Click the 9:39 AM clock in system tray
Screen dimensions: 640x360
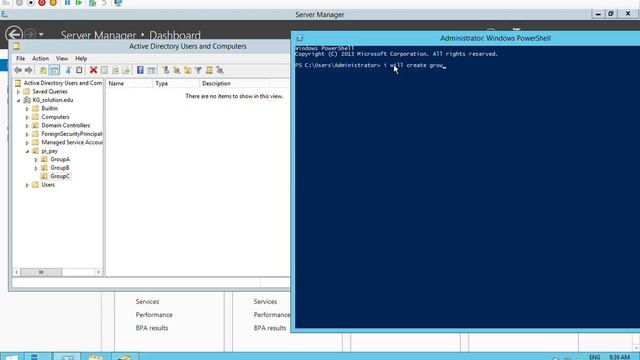click(619, 357)
